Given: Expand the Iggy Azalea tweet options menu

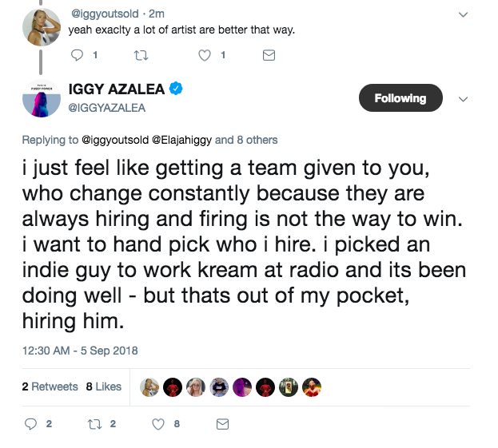Looking at the screenshot, I should [464, 99].
